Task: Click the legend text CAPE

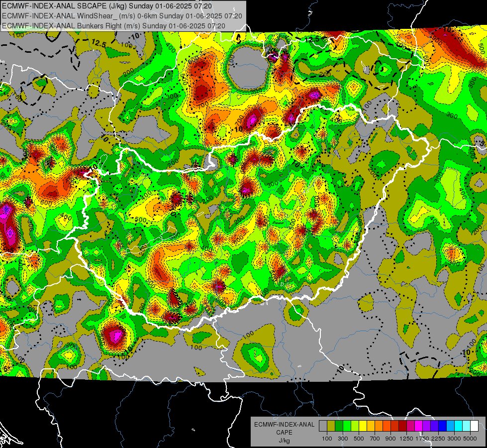Action: (x=285, y=432)
